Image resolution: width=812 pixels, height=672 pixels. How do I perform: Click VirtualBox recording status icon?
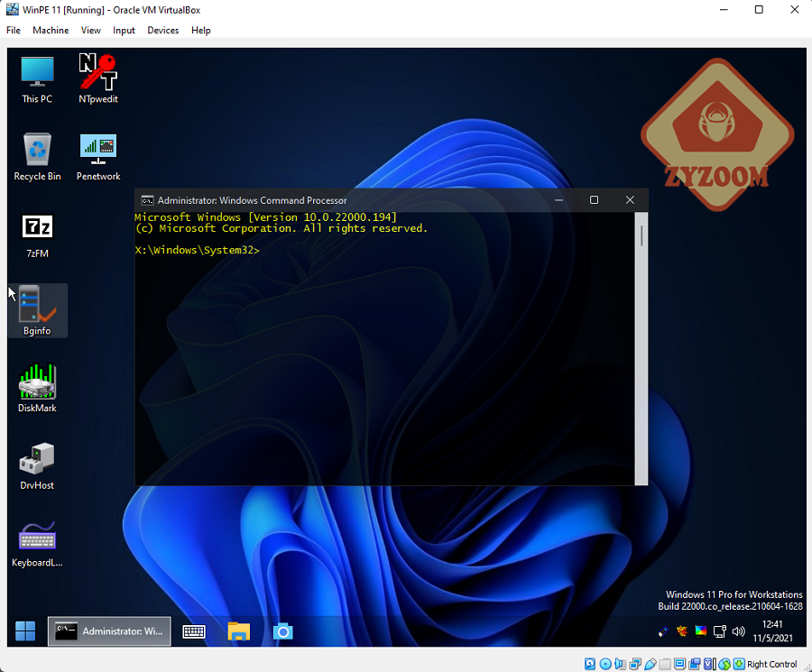[695, 664]
